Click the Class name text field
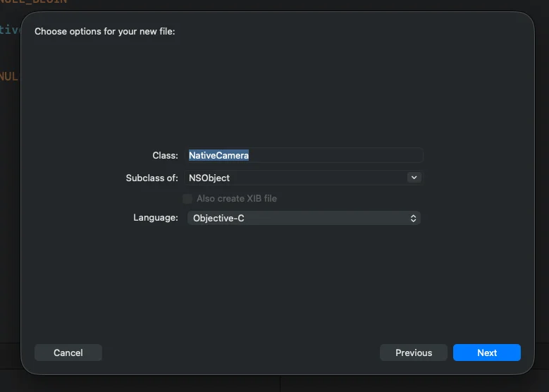This screenshot has width=549, height=392. click(x=304, y=155)
